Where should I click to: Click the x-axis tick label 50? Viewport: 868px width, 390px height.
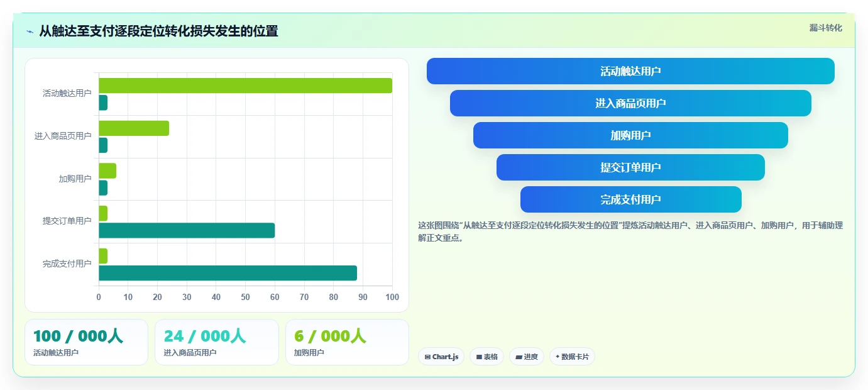pyautogui.click(x=246, y=297)
